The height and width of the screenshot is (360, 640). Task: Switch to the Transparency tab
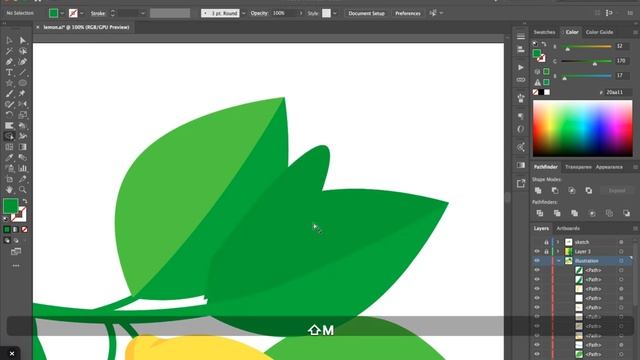578,167
